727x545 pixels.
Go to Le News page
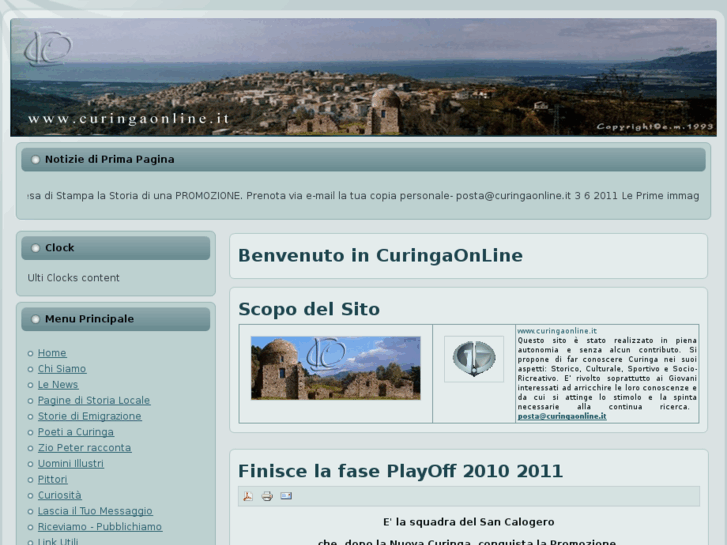click(58, 385)
